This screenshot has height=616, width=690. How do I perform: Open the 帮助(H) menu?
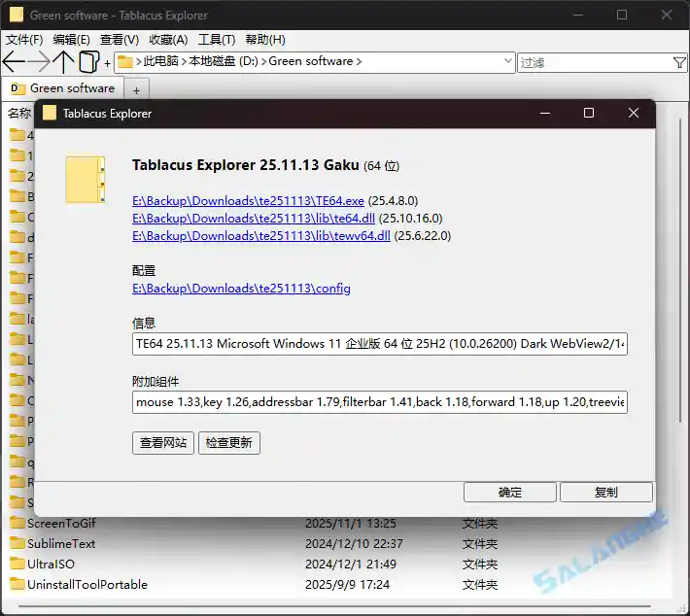[x=265, y=40]
